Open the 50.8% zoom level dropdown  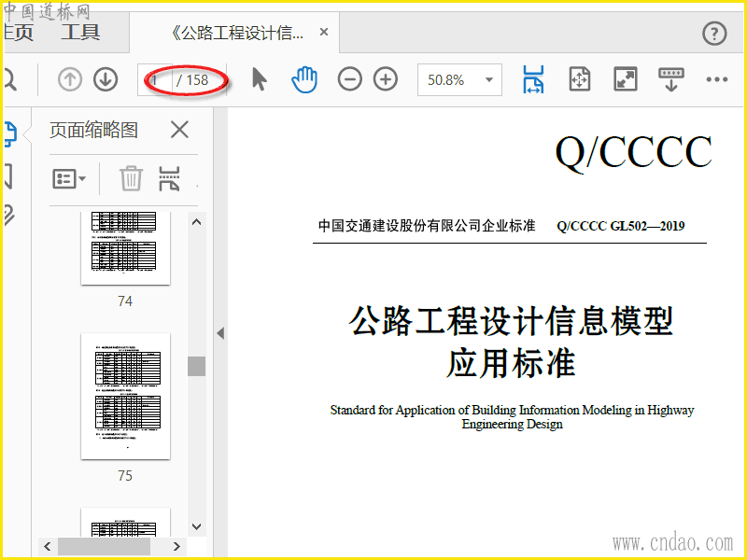click(x=459, y=79)
